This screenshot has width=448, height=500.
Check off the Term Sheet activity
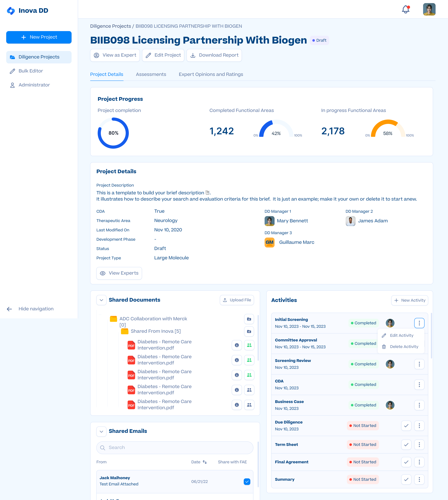[406, 445]
